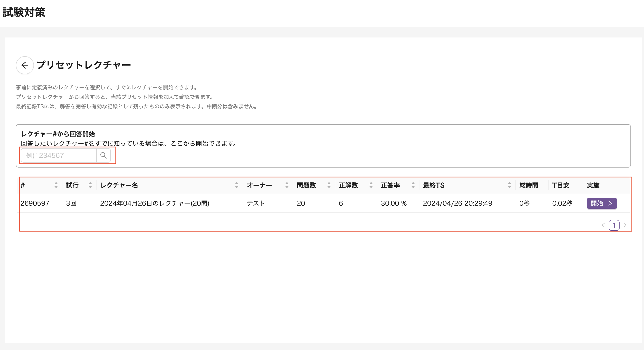This screenshot has width=644, height=350.
Task: Select page 1 in pagination
Action: [x=614, y=225]
